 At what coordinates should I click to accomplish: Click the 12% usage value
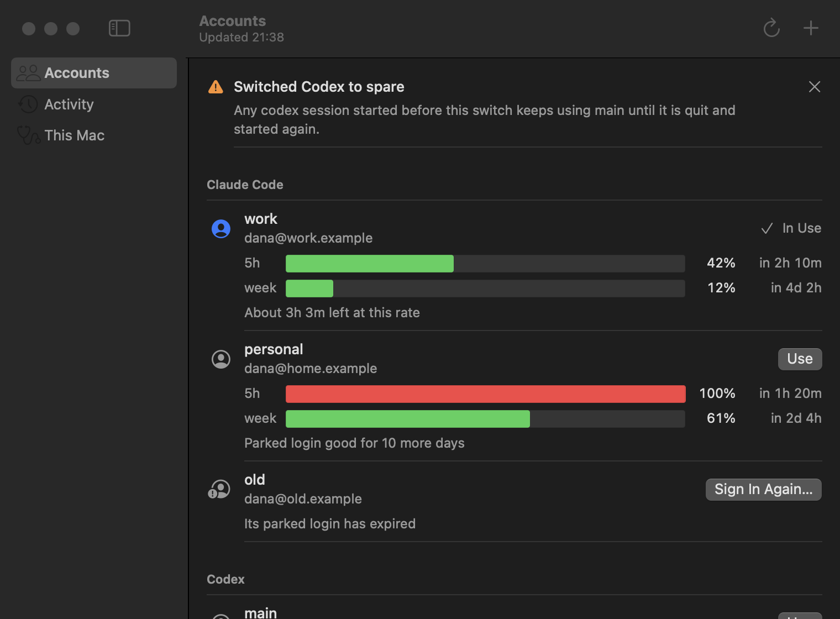click(722, 288)
